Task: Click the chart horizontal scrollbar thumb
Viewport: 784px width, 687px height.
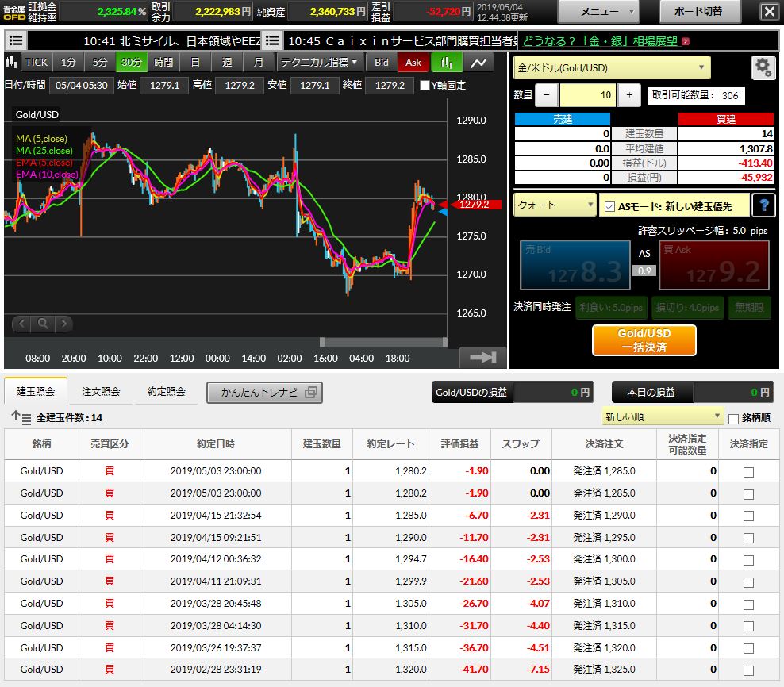Action: point(383,342)
